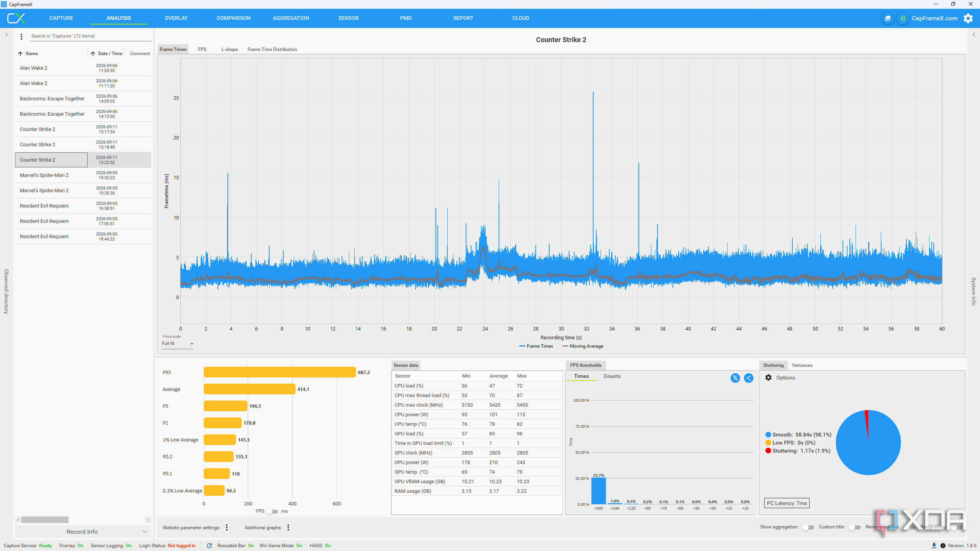Select the Times tab in FPS thresholds
This screenshot has width=980, height=551.
pos(581,376)
